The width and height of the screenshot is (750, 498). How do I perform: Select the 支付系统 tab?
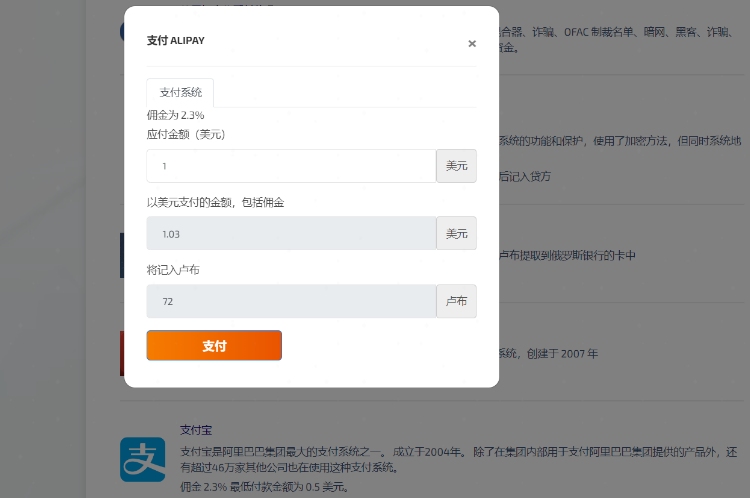pyautogui.click(x=180, y=92)
